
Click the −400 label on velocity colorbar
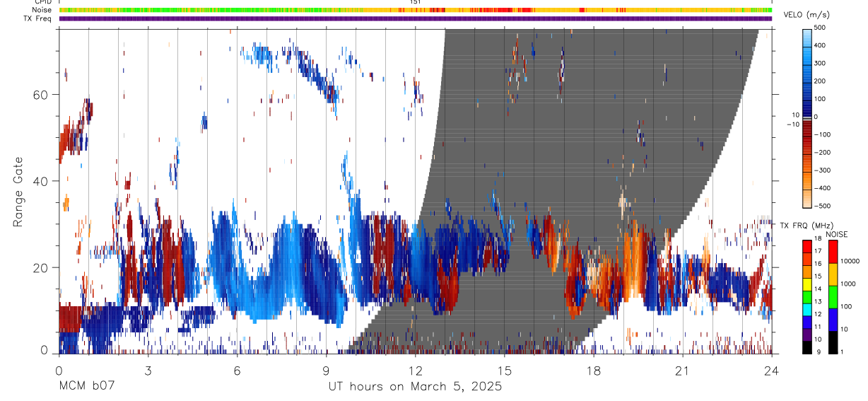point(823,188)
